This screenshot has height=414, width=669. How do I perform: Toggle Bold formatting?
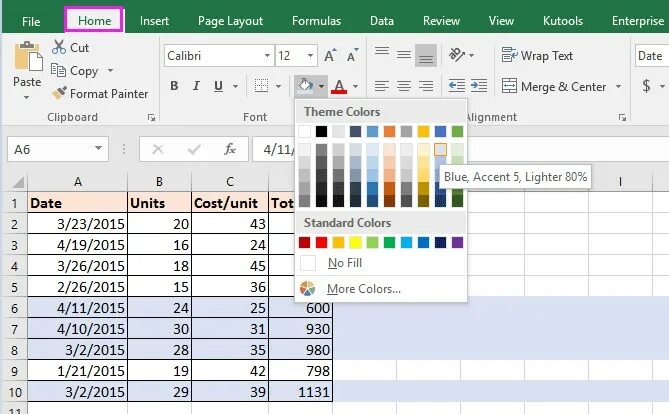point(174,86)
